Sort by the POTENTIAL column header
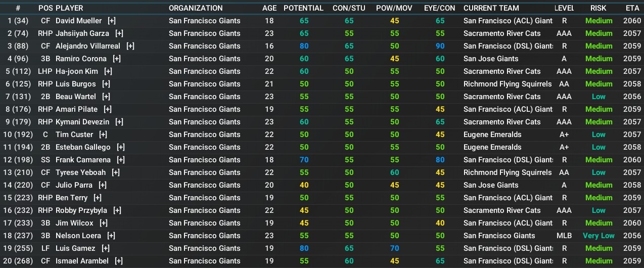The image size is (644, 268). (303, 8)
